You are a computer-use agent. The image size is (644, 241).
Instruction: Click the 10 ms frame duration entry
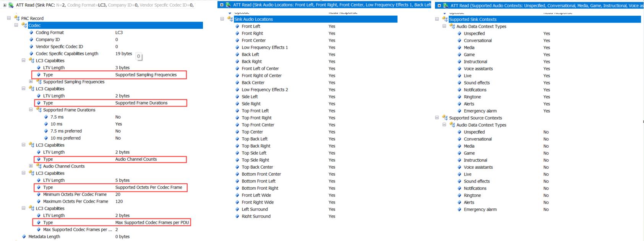tap(56, 124)
